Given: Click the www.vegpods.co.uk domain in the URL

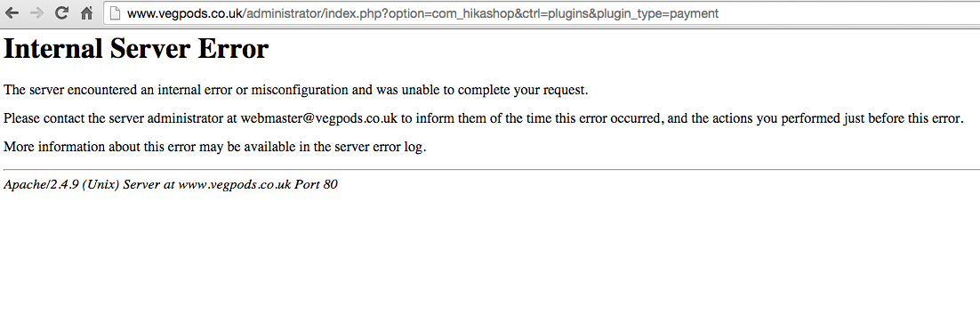Looking at the screenshot, I should (185, 13).
